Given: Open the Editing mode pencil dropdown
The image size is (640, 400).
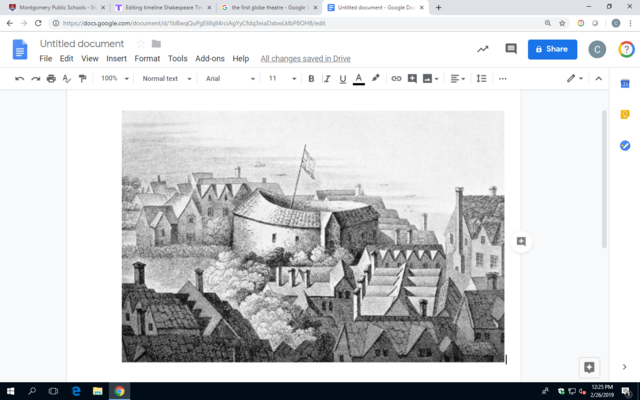Looking at the screenshot, I should (575, 78).
